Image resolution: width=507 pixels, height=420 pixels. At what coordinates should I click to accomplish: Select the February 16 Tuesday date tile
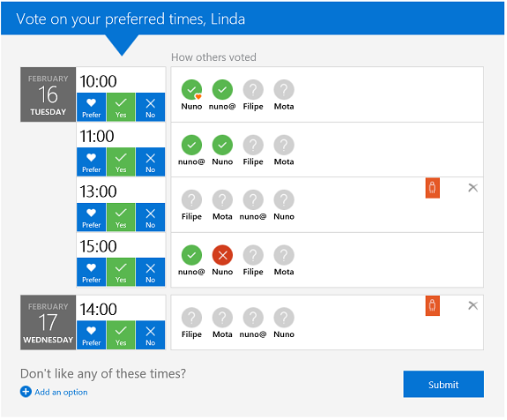(48, 94)
